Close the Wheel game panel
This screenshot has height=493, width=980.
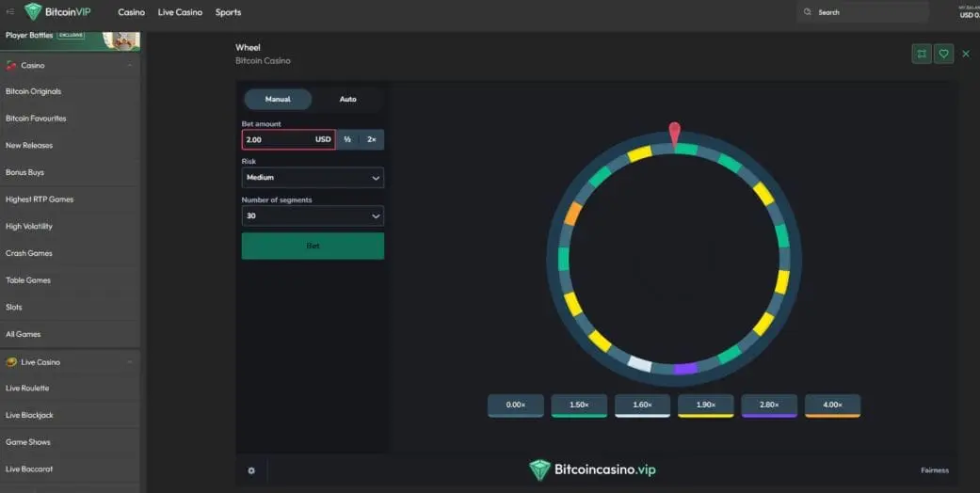[965, 54]
